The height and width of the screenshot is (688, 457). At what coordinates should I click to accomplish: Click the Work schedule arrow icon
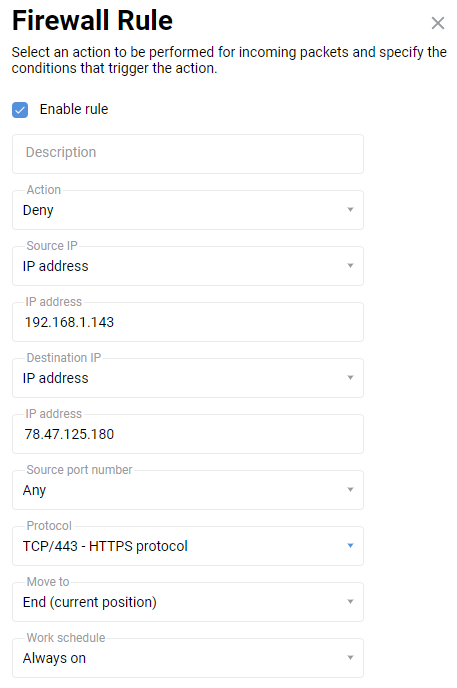click(x=350, y=658)
